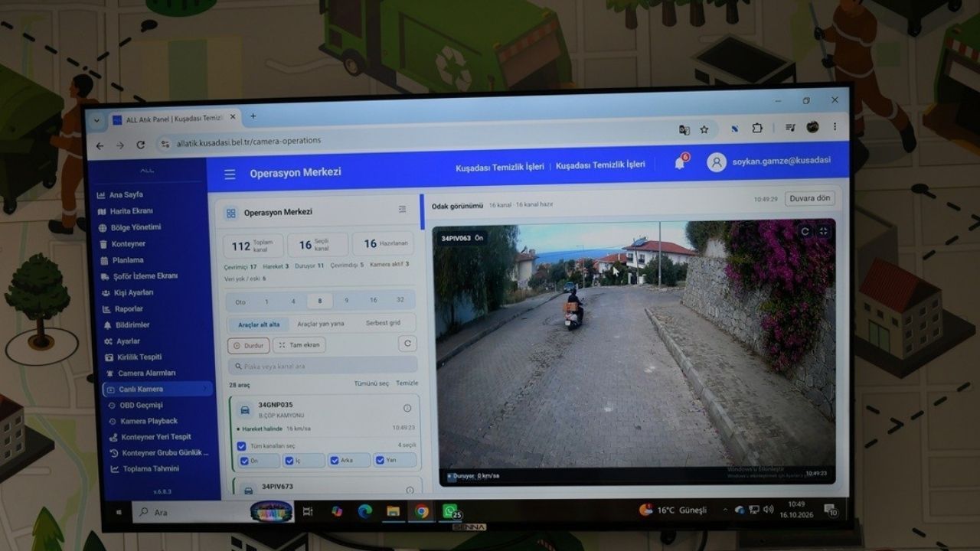Uncheck the Arka channel checkbox
980x551 pixels.
334,461
